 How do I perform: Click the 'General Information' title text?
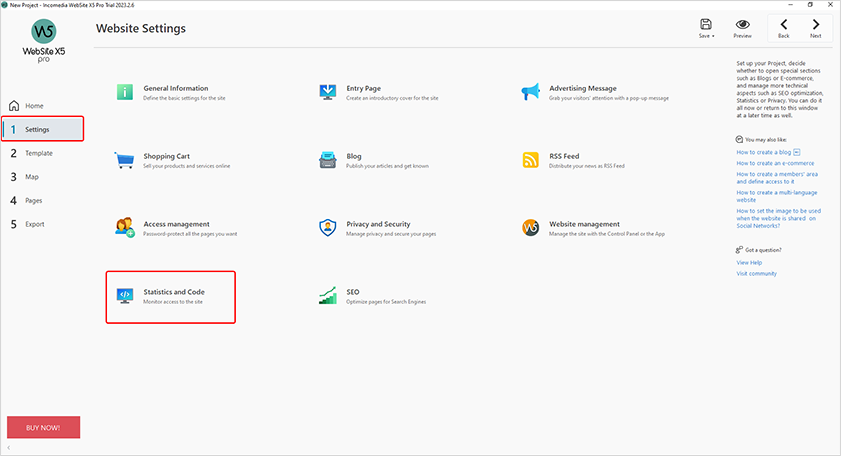coord(176,88)
